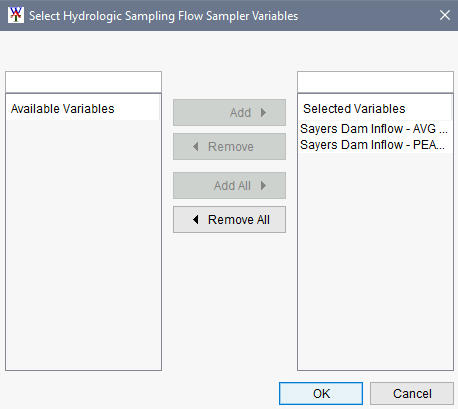Click the Remove button label
This screenshot has width=458, height=409.
click(x=231, y=147)
